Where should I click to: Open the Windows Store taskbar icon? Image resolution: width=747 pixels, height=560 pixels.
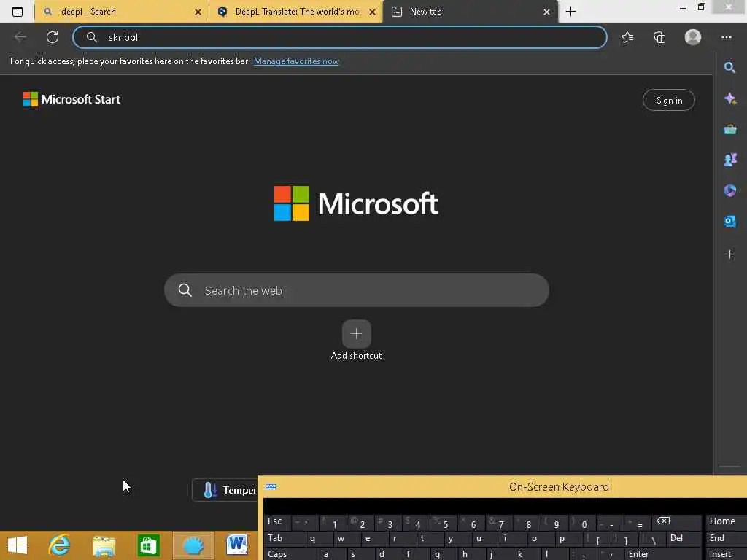click(148, 545)
